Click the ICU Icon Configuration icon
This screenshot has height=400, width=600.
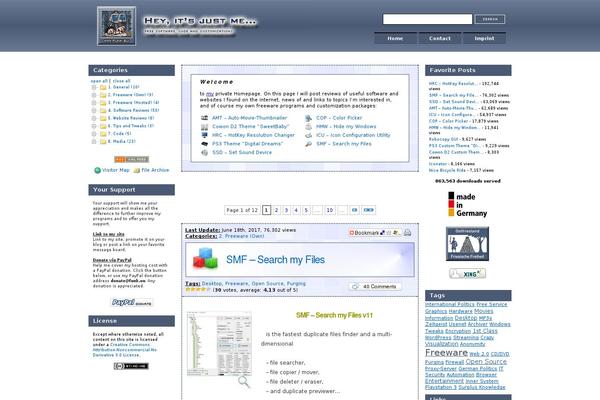click(308, 135)
